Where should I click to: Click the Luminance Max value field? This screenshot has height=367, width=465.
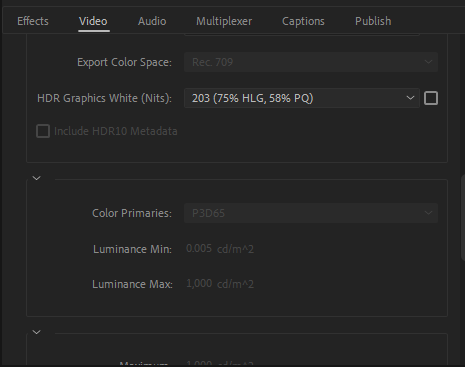(199, 283)
